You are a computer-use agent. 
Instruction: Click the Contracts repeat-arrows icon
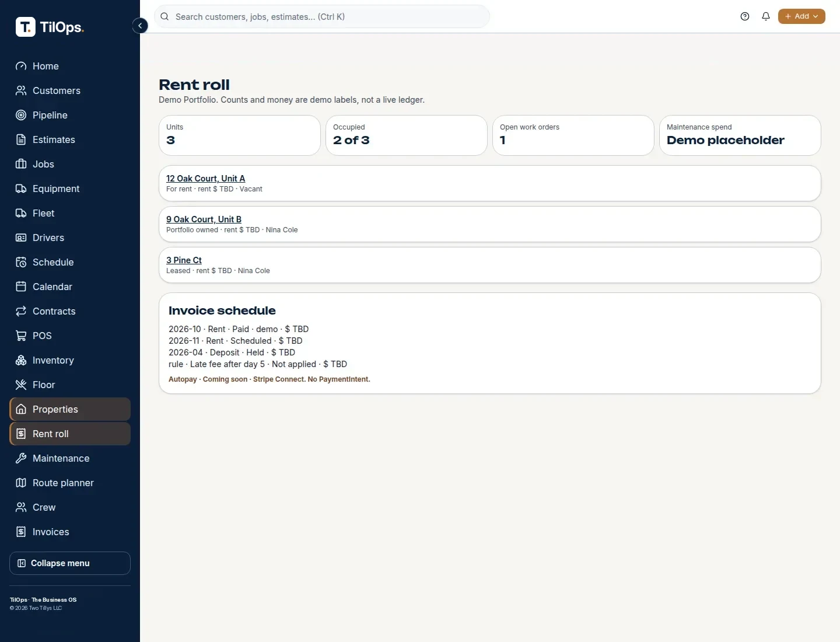21,311
